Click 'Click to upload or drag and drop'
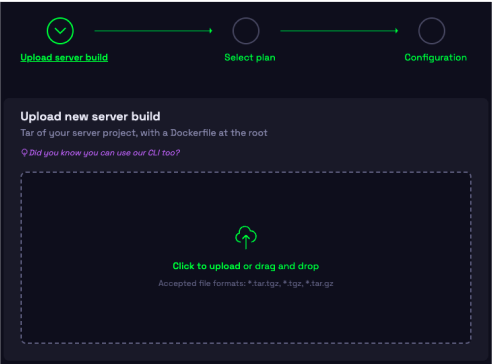492x364 pixels. [x=246, y=266]
